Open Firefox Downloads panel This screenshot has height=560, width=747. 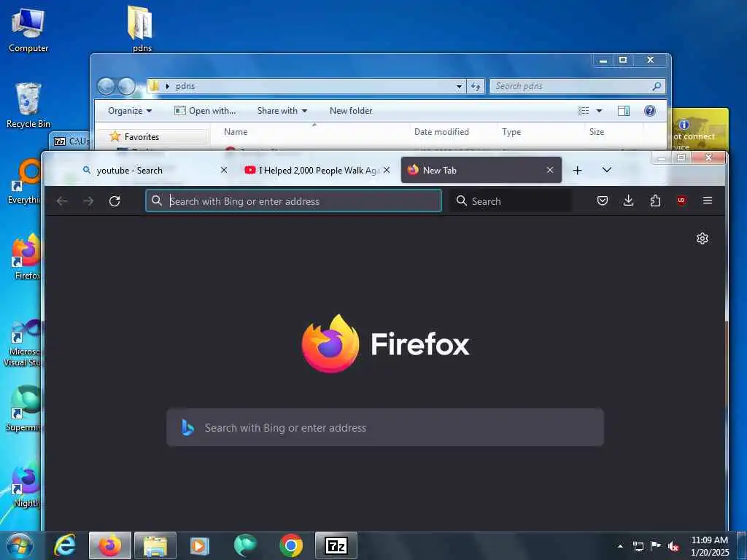tap(628, 201)
